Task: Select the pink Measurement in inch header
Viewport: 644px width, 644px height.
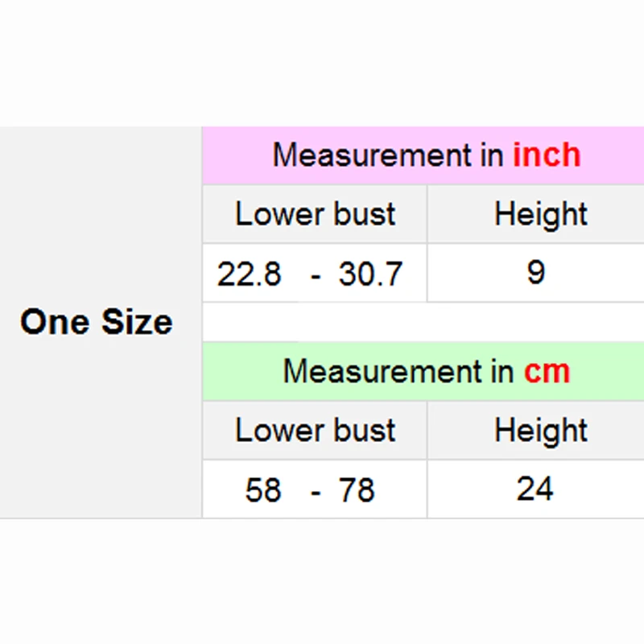Action: tap(423, 155)
